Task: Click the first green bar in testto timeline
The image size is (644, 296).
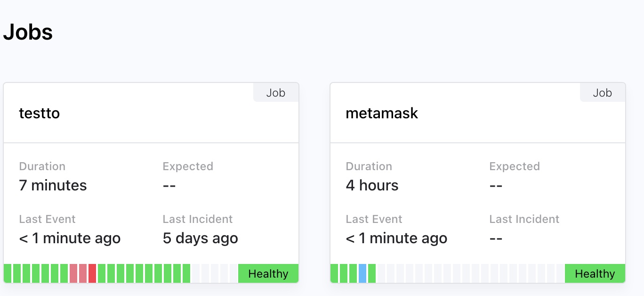Action: pyautogui.click(x=8, y=273)
